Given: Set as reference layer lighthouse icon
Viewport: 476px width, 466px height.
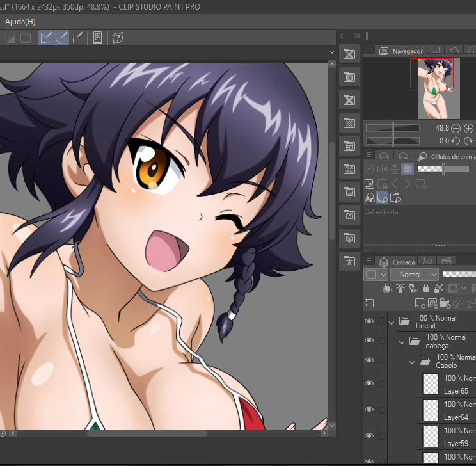Looking at the screenshot, I should tap(401, 288).
